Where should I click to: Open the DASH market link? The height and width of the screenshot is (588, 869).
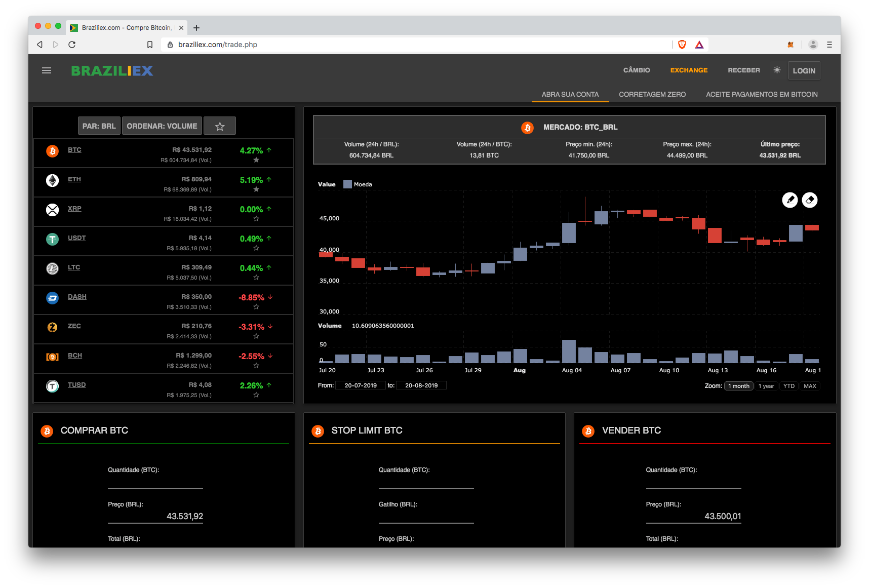pos(77,297)
